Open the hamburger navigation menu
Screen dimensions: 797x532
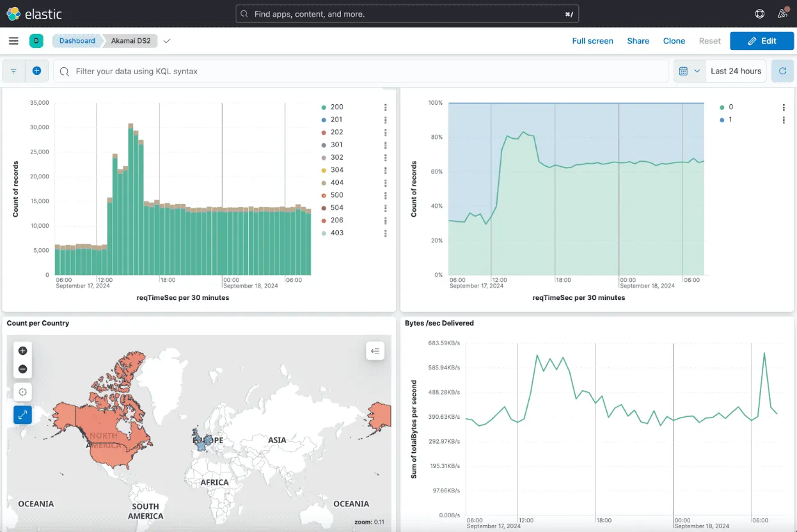click(13, 40)
